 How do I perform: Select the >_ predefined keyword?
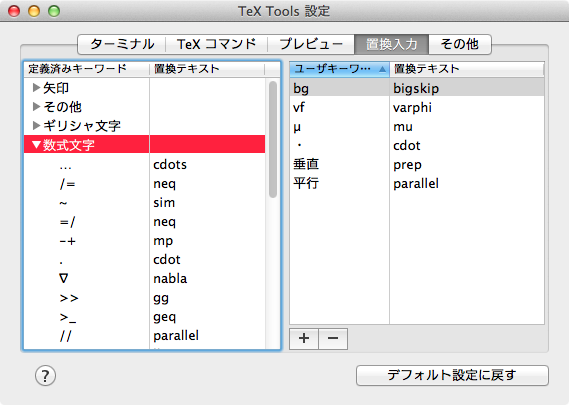(68, 318)
